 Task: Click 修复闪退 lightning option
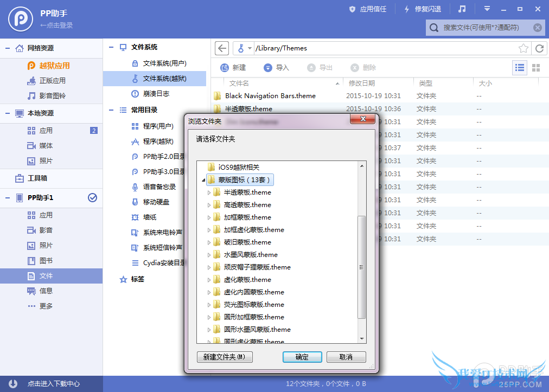point(423,9)
